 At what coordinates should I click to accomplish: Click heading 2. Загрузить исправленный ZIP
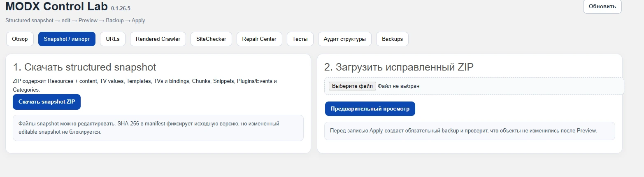pos(399,67)
